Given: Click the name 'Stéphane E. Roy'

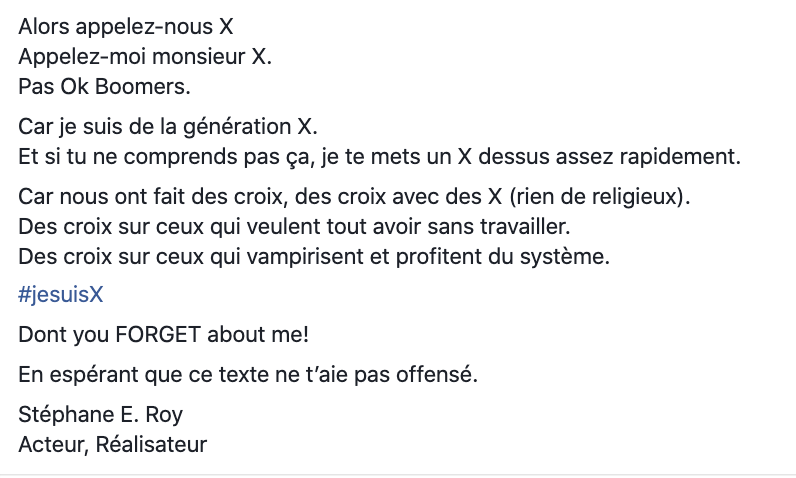Looking at the screenshot, I should pos(101,415).
